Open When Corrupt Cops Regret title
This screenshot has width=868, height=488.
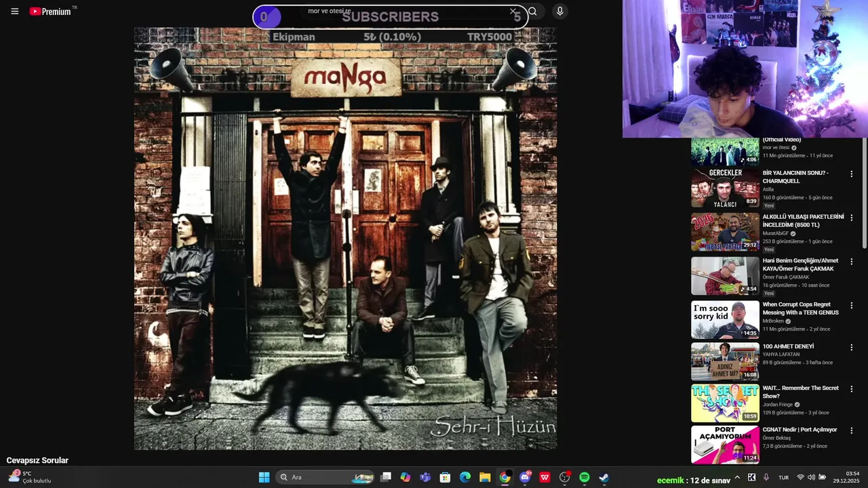point(800,308)
